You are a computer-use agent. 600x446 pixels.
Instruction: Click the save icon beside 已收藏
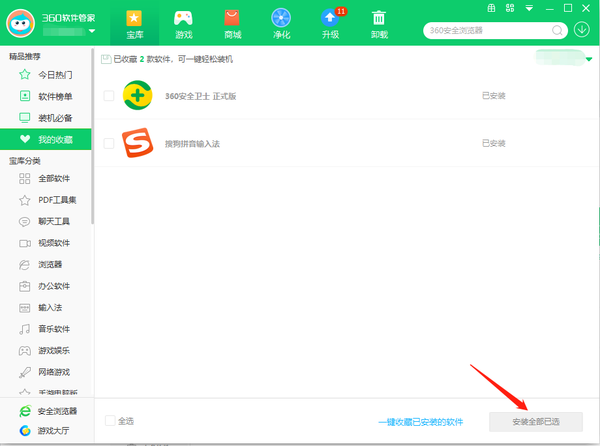pos(106,59)
